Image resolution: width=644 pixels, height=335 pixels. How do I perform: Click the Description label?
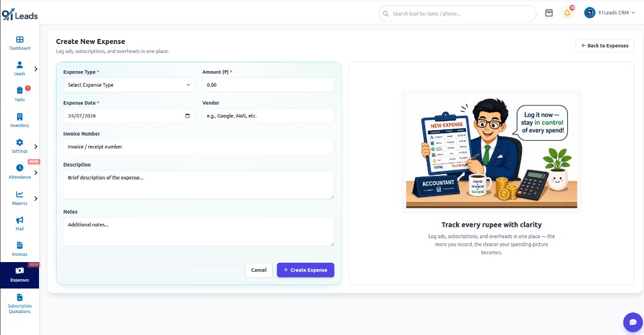point(77,165)
